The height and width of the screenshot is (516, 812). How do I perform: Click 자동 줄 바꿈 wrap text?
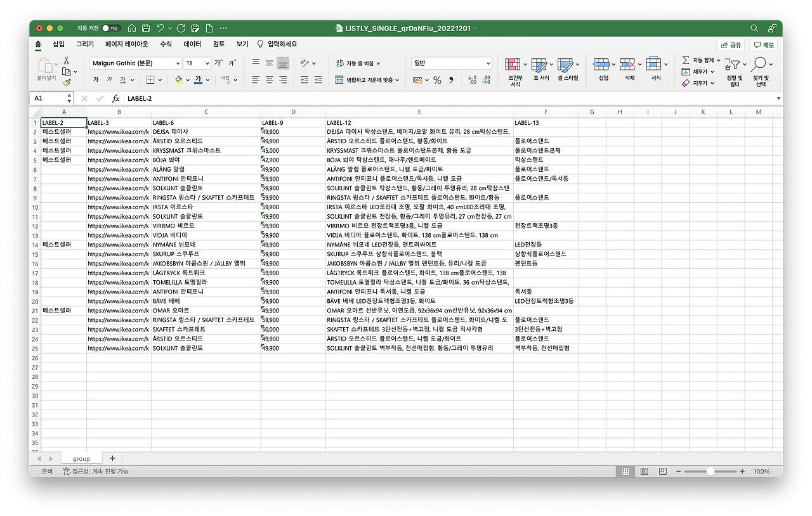click(x=358, y=63)
